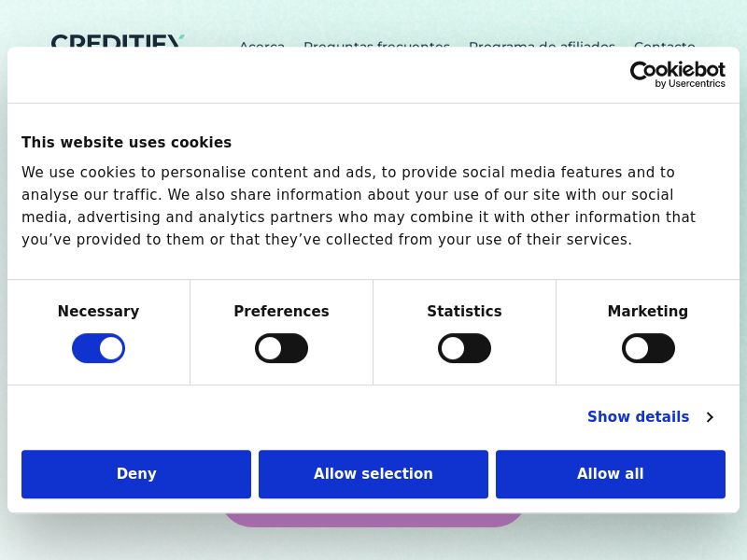
Task: Open Programa de afiliados nav link
Action: [x=542, y=43]
